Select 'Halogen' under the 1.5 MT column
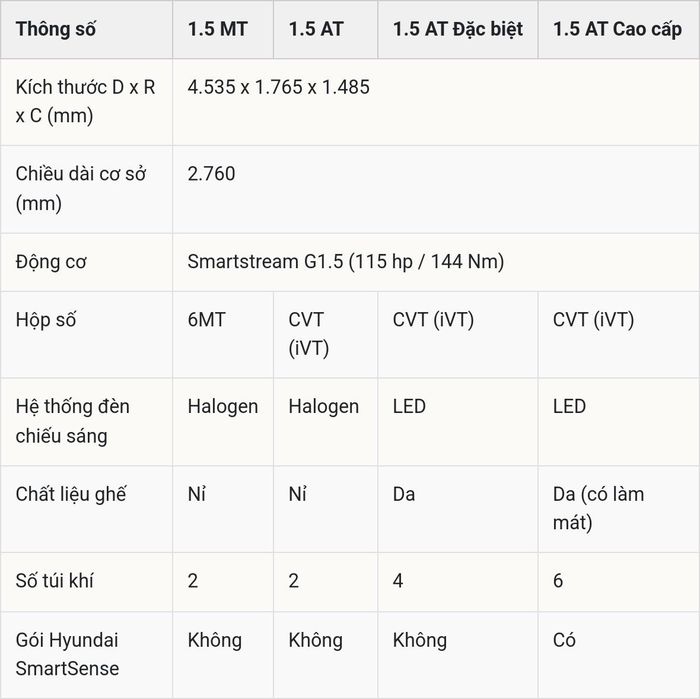700x699 pixels. 223,407
